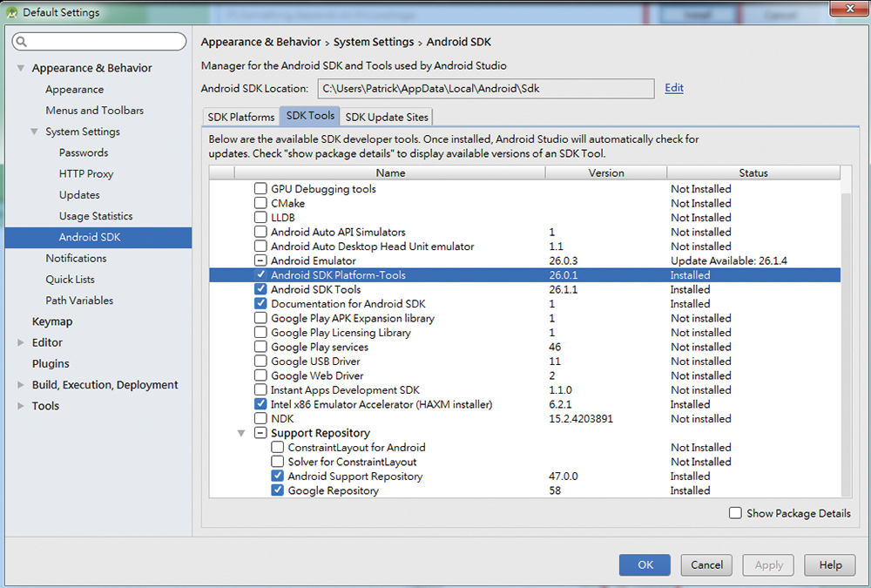Click the Version column header
871x588 pixels.
[x=606, y=172]
